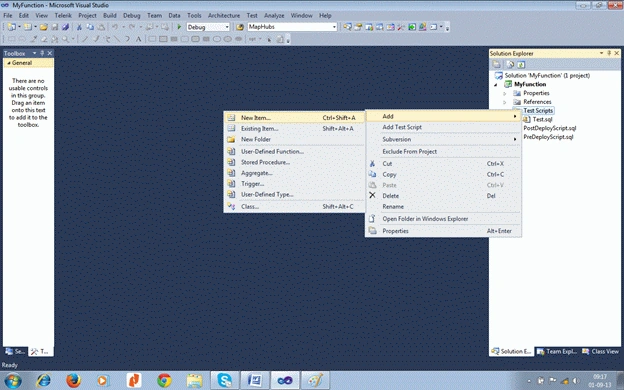624x390 pixels.
Task: Select Test.sql in Solution Explorer
Action: tap(542, 119)
